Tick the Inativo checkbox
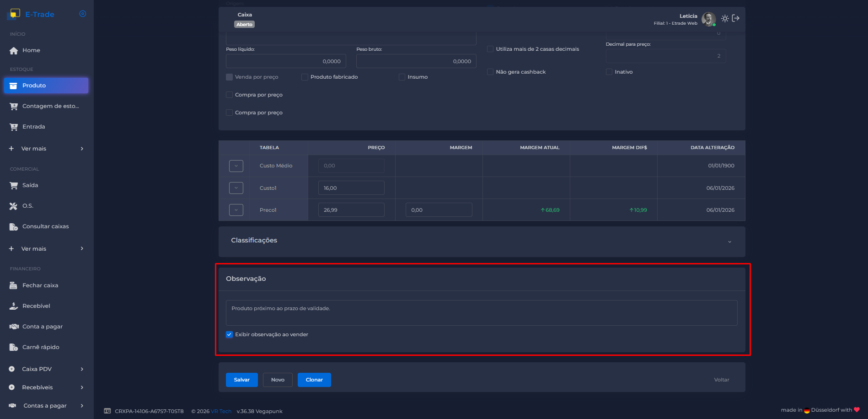This screenshot has height=419, width=868. click(x=609, y=72)
